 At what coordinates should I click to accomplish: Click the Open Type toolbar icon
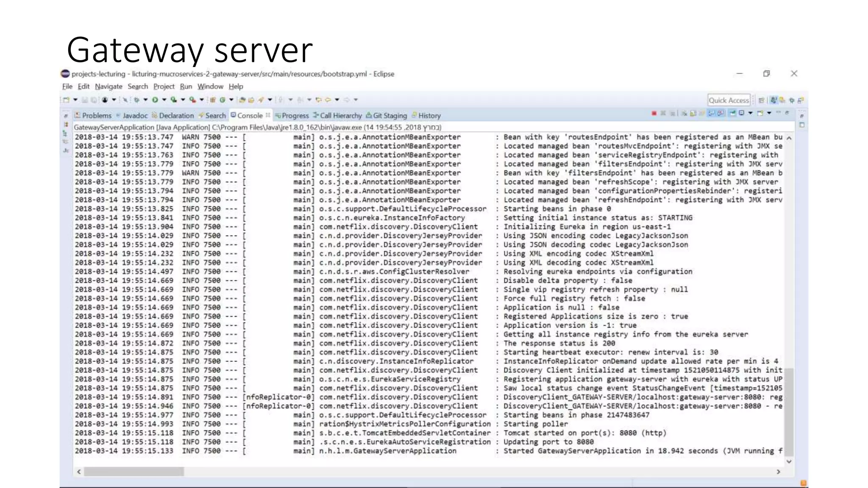242,100
